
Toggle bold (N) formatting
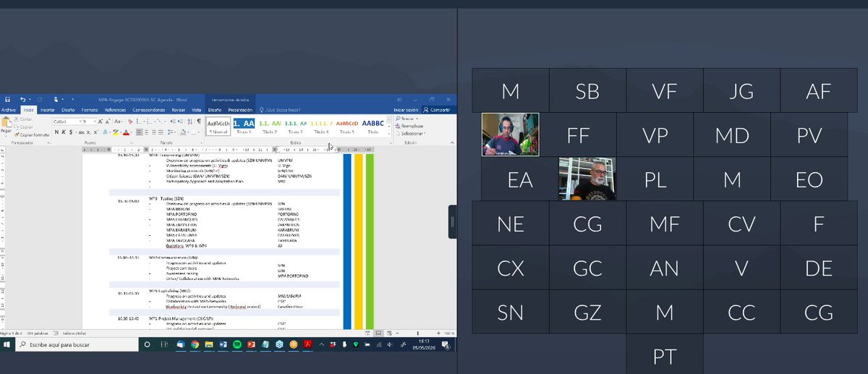click(x=56, y=132)
